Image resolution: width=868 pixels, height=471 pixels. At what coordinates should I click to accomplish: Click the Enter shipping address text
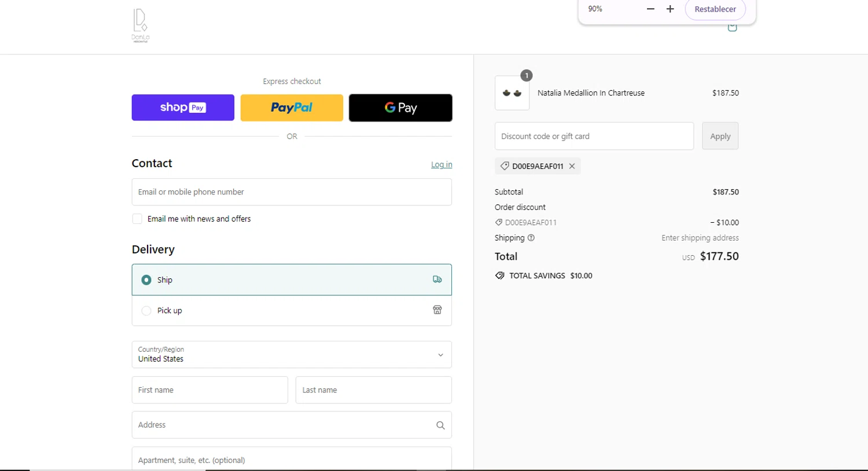coord(700,238)
